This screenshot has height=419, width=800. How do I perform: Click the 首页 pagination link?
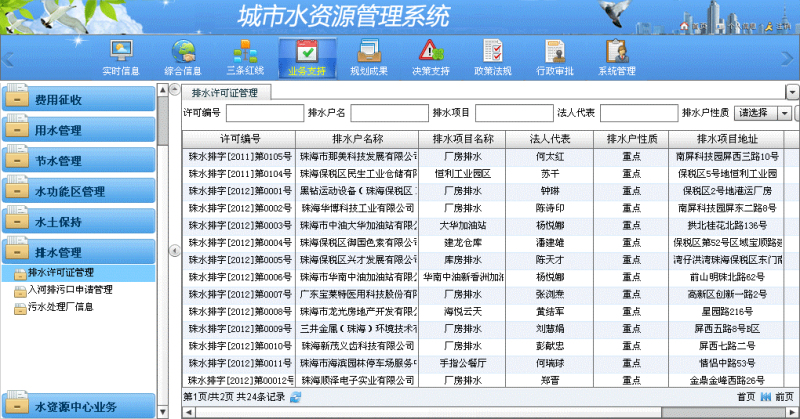[745, 397]
